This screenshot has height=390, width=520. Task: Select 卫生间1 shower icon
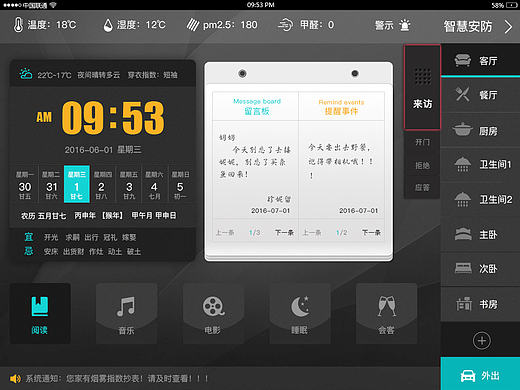coord(463,164)
